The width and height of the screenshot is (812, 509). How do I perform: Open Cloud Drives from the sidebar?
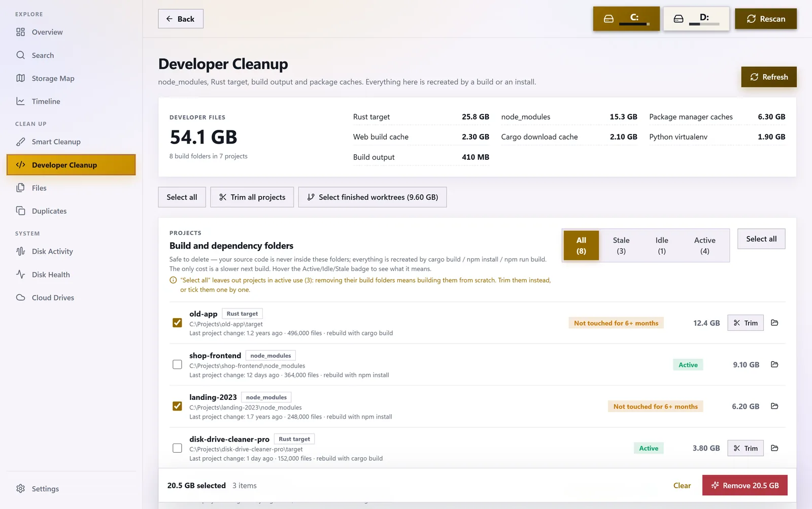(x=71, y=297)
